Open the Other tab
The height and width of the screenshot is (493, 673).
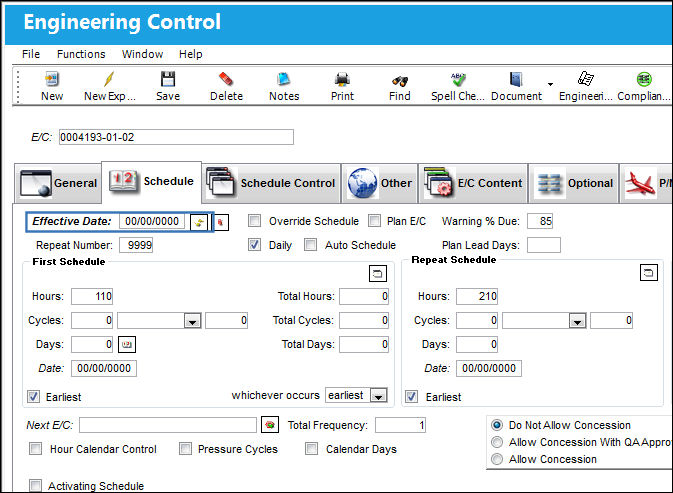(x=379, y=183)
